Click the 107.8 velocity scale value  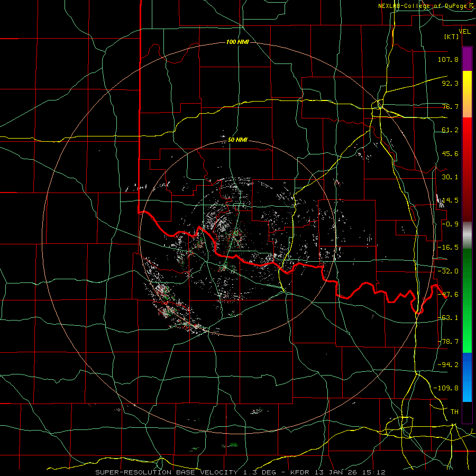pyautogui.click(x=448, y=59)
